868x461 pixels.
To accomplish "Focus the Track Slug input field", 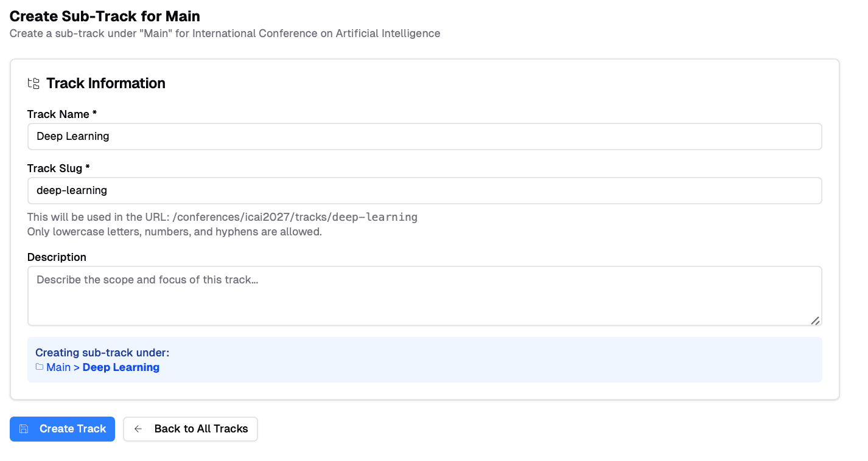I will [424, 190].
